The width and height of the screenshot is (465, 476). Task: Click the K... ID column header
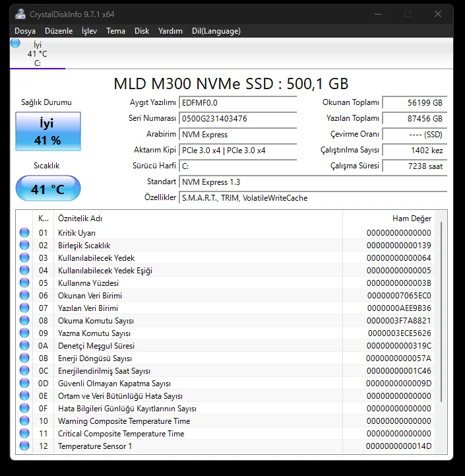pyautogui.click(x=43, y=219)
